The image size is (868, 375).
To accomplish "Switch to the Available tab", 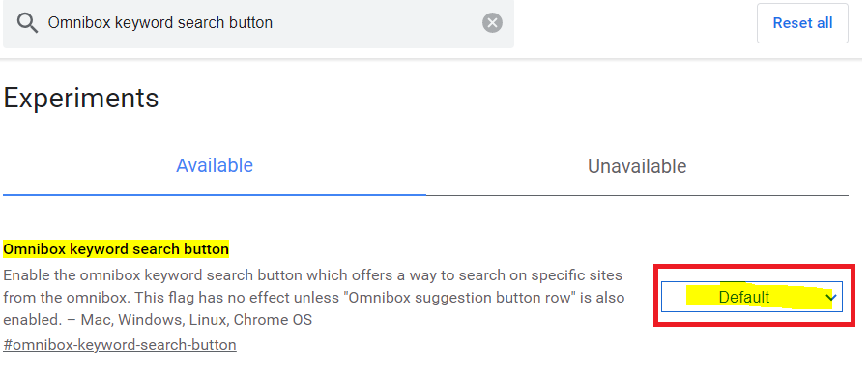I will [215, 165].
